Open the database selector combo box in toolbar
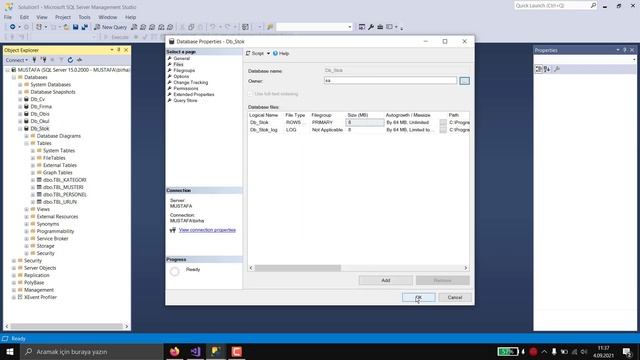Viewport: 640px width, 360px height. pos(314,27)
